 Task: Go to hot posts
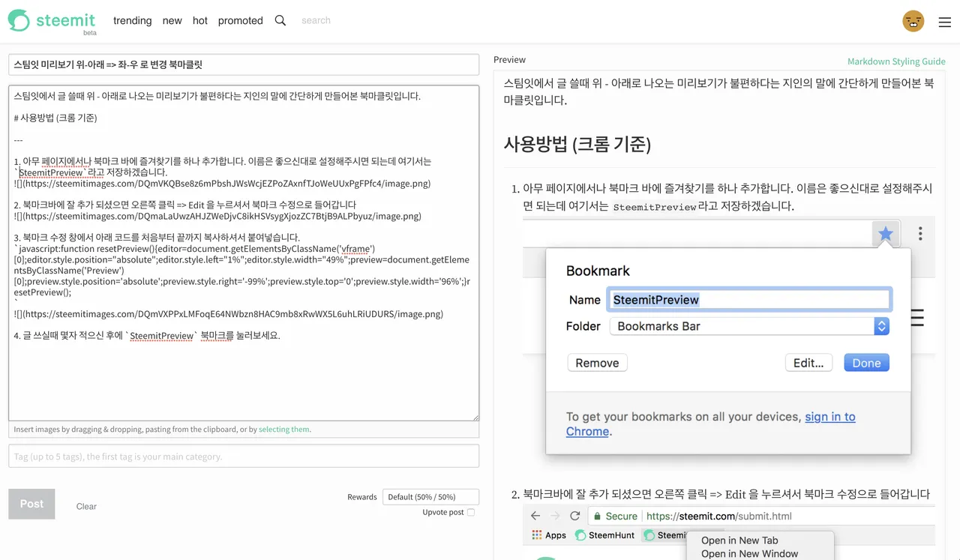click(x=200, y=21)
